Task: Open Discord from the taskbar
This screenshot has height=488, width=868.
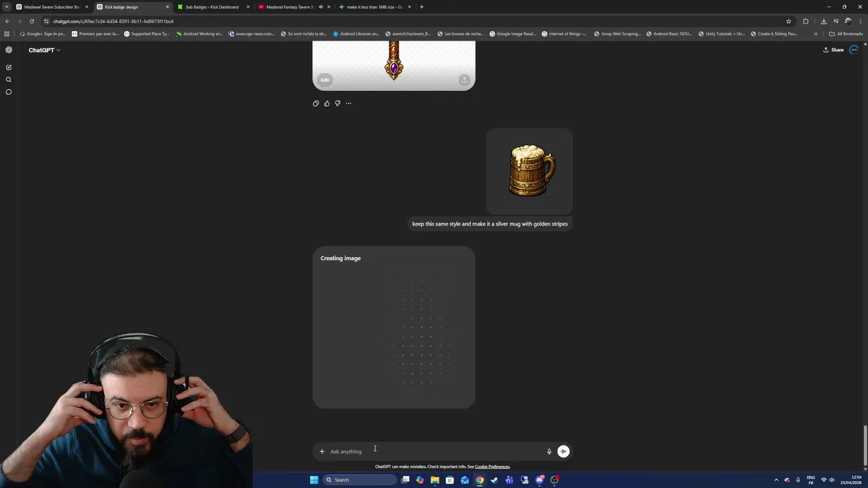Action: coord(539,480)
